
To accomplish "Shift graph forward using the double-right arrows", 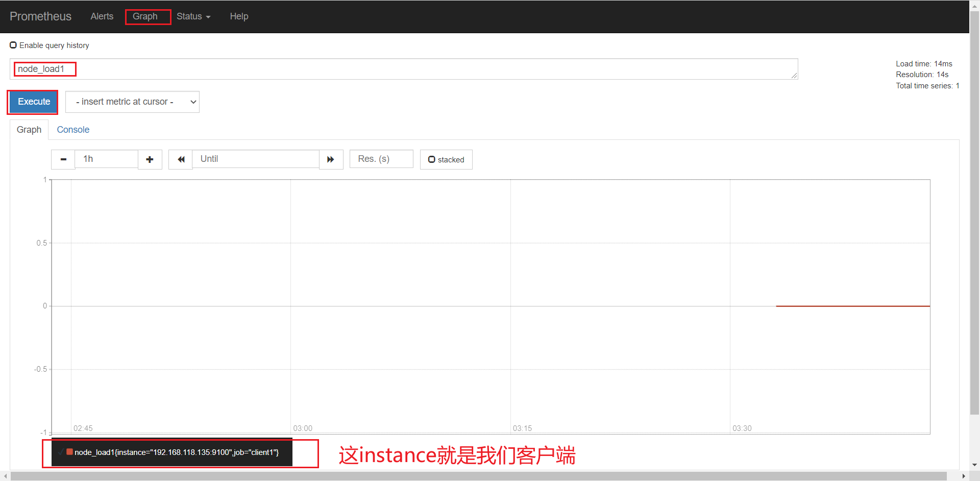I will point(331,159).
